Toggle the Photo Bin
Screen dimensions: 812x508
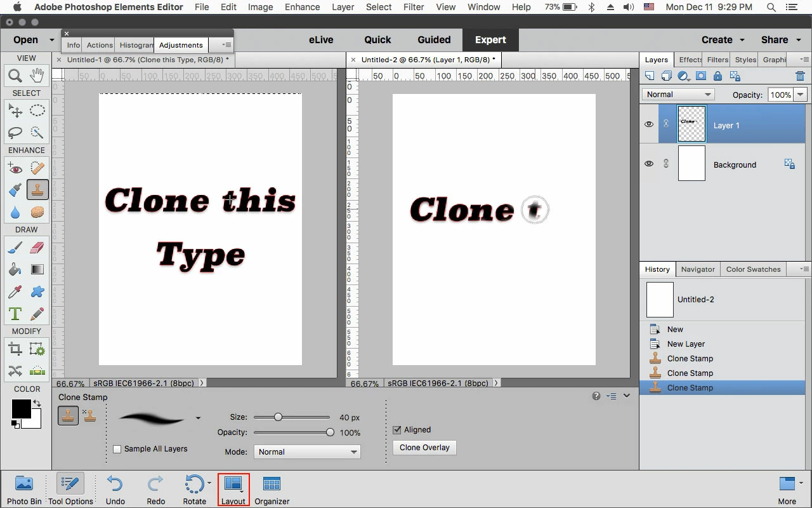click(24, 488)
